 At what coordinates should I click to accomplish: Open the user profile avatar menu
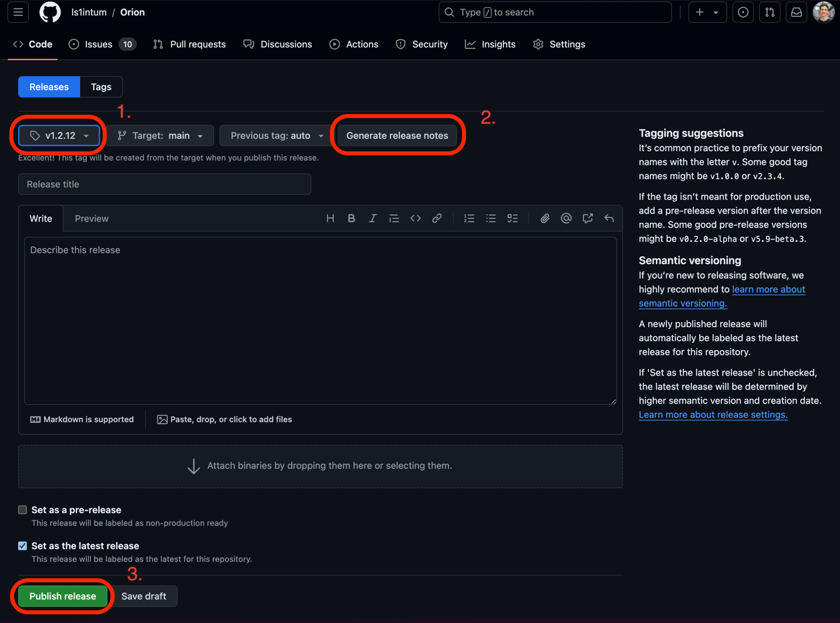[x=824, y=12]
